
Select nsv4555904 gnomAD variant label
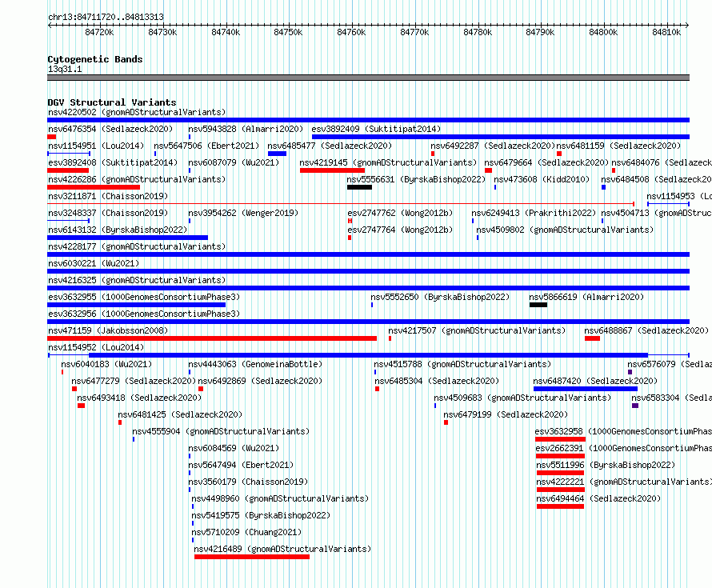coord(221,431)
